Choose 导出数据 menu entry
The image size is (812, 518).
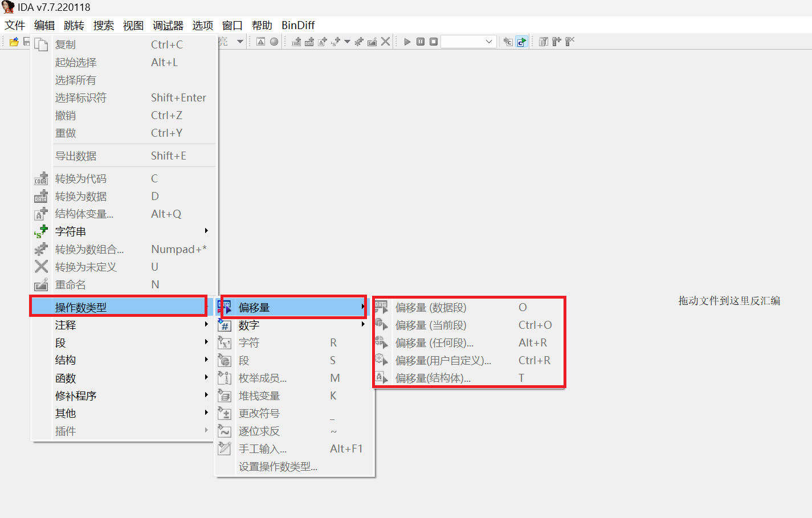[x=124, y=156]
